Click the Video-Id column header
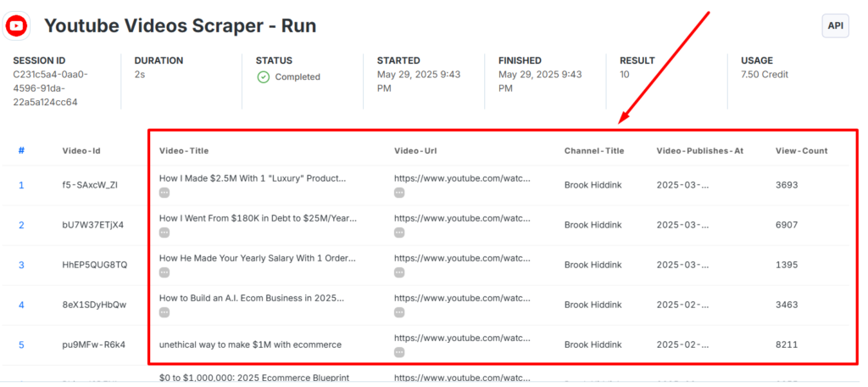Viewport: 868px width, 387px height. coord(81,151)
